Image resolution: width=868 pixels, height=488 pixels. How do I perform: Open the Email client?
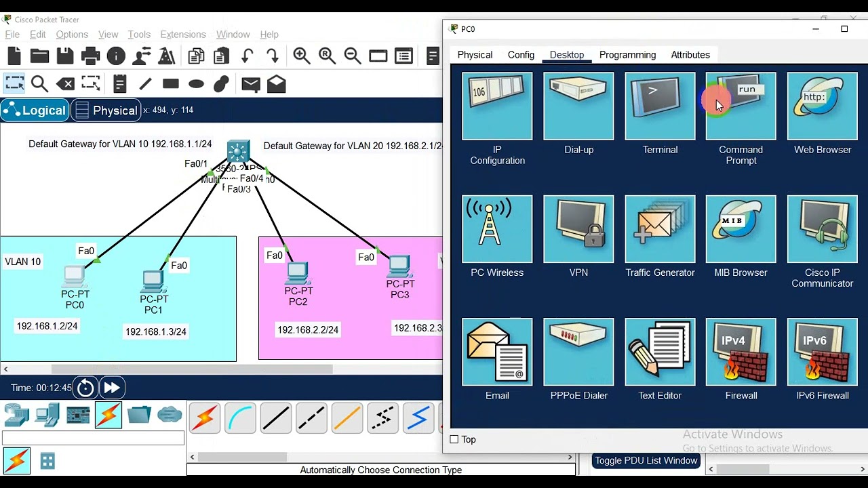(x=497, y=352)
